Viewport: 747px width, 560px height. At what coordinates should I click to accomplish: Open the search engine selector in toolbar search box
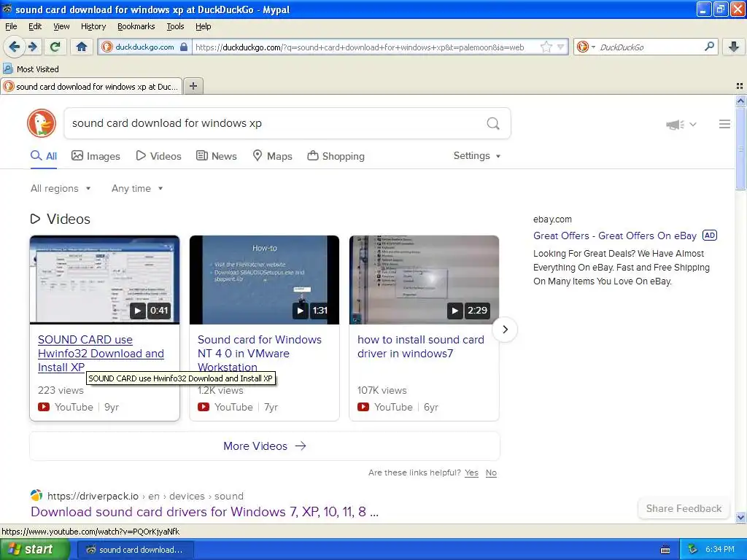(586, 47)
